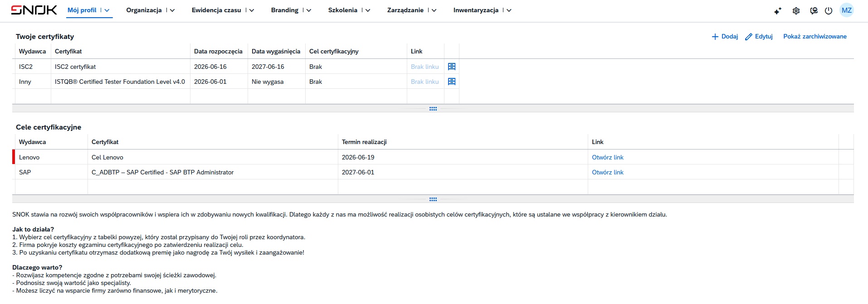Select the Nie wygasa cell
Viewport: 868px width, 304px height.
(x=277, y=82)
